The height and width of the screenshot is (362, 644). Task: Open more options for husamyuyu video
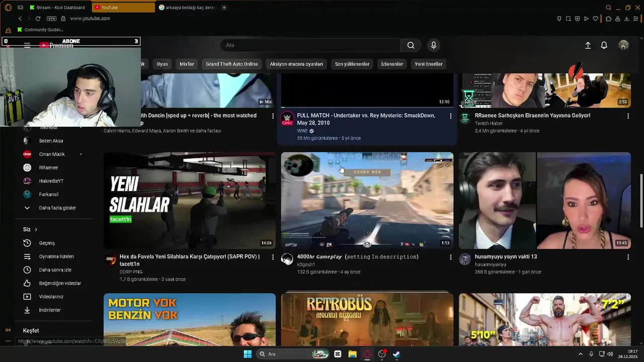628,257
